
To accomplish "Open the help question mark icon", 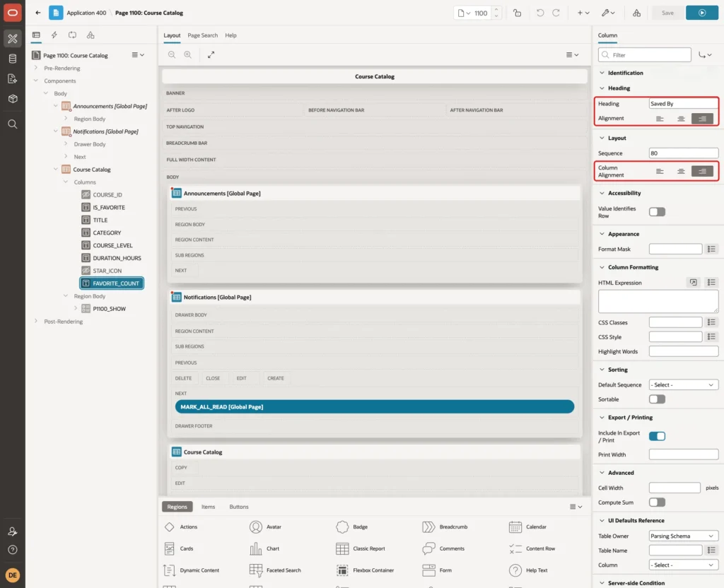I will [13, 550].
